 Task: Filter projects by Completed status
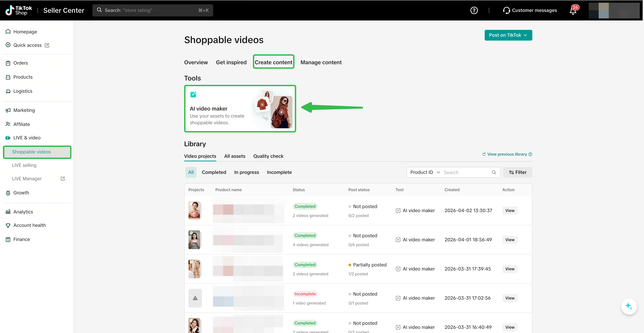tap(214, 172)
